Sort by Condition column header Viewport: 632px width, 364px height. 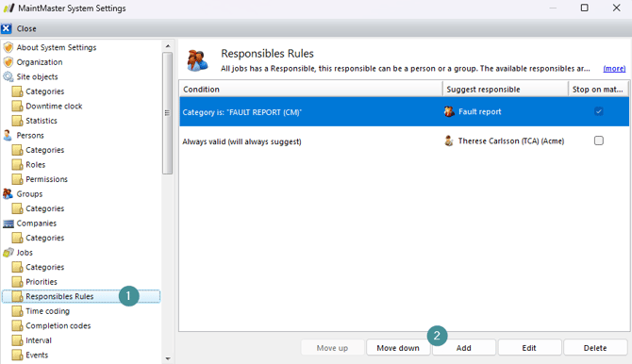(x=310, y=89)
